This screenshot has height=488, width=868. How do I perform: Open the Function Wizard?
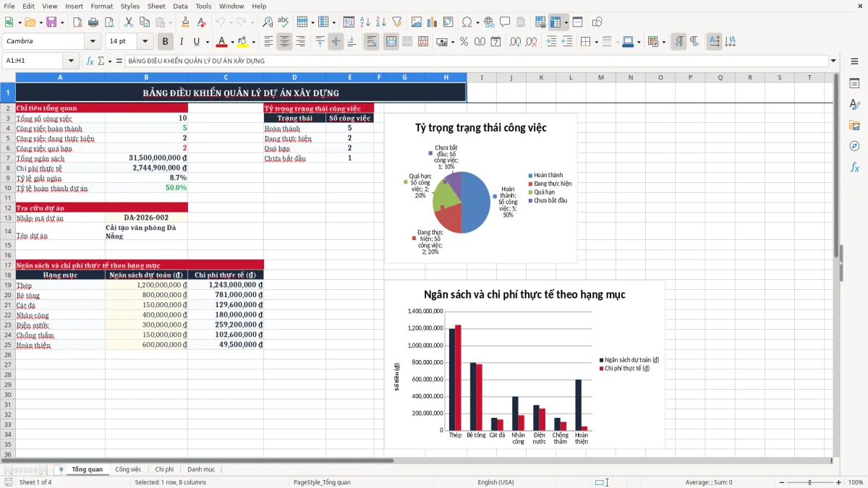[90, 61]
